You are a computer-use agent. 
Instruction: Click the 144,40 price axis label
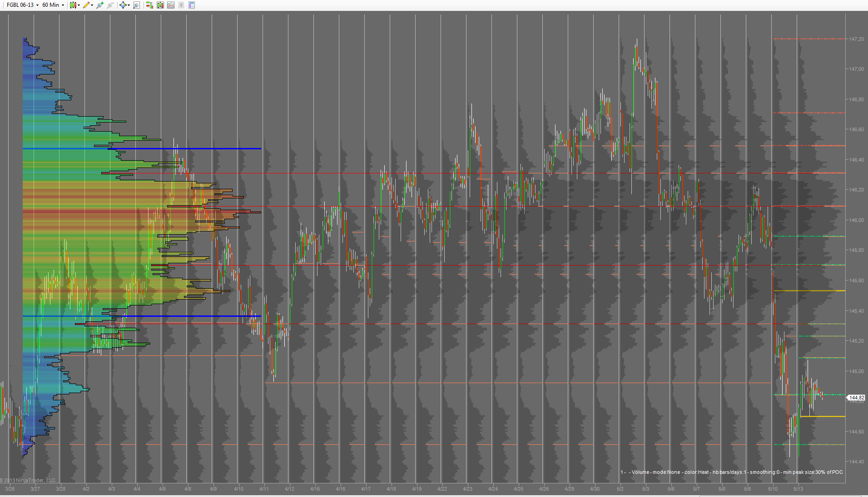coord(857,462)
